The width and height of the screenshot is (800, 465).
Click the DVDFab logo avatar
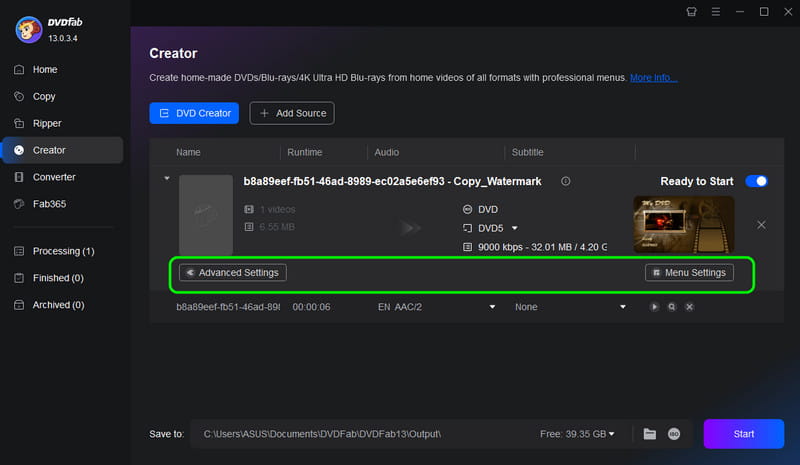point(29,30)
